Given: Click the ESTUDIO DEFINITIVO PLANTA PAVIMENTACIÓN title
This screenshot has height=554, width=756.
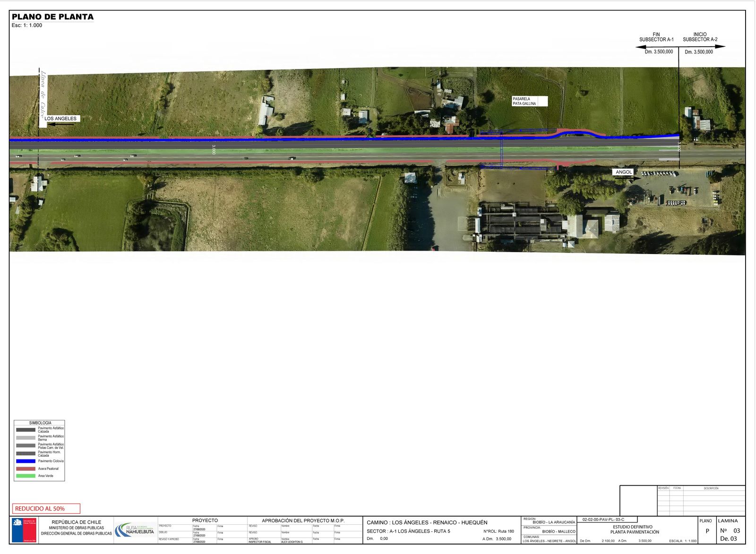Looking at the screenshot, I should click(634, 529).
